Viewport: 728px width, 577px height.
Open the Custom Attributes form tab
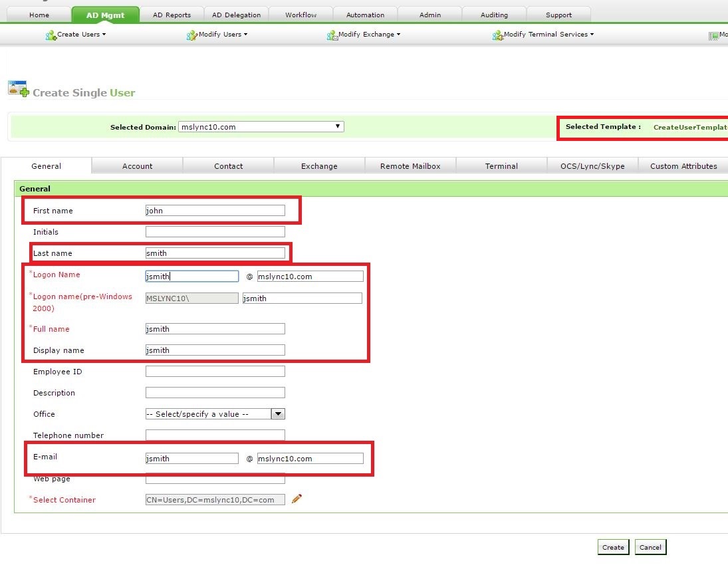683,166
